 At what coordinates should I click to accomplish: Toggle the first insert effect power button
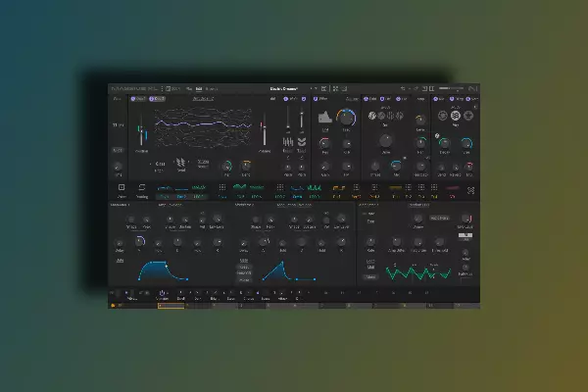coord(366,99)
